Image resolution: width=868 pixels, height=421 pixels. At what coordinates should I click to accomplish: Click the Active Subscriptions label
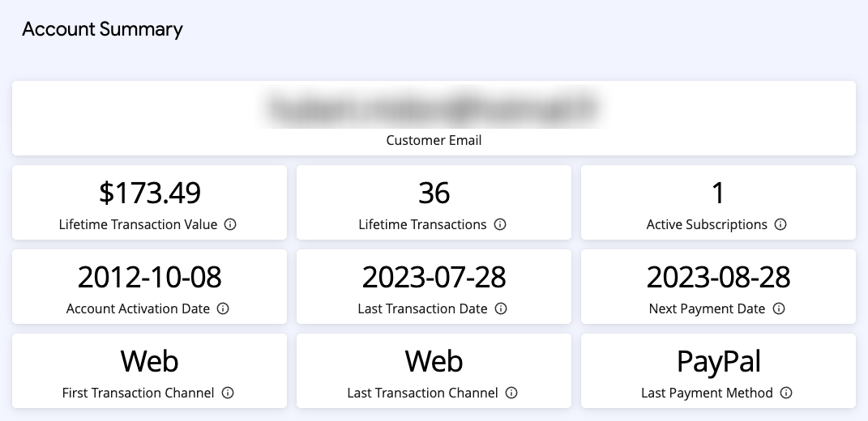coord(707,224)
